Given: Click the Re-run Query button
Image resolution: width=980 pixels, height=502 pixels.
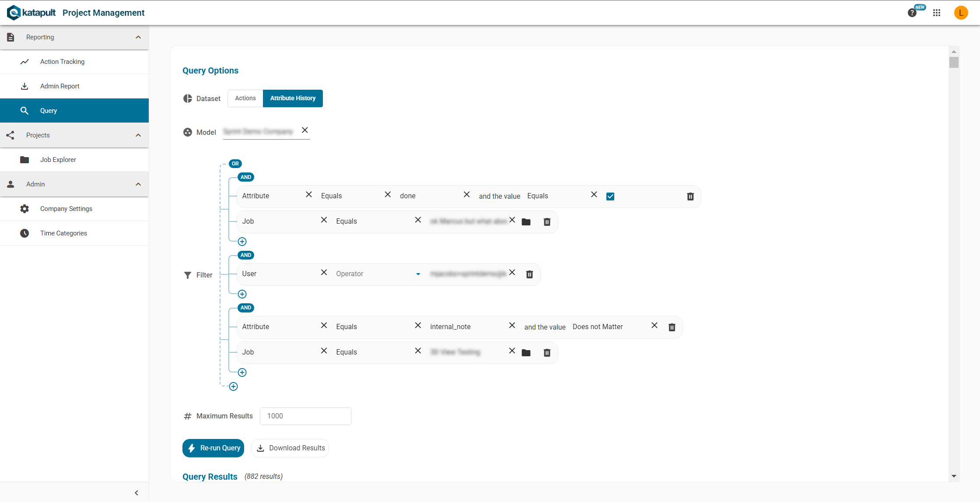Looking at the screenshot, I should click(x=213, y=448).
